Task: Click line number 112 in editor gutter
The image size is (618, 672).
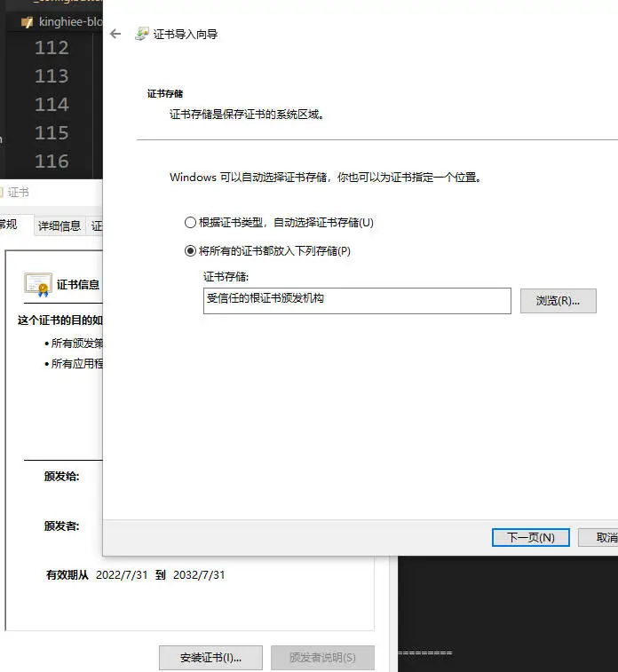Action: 51,48
